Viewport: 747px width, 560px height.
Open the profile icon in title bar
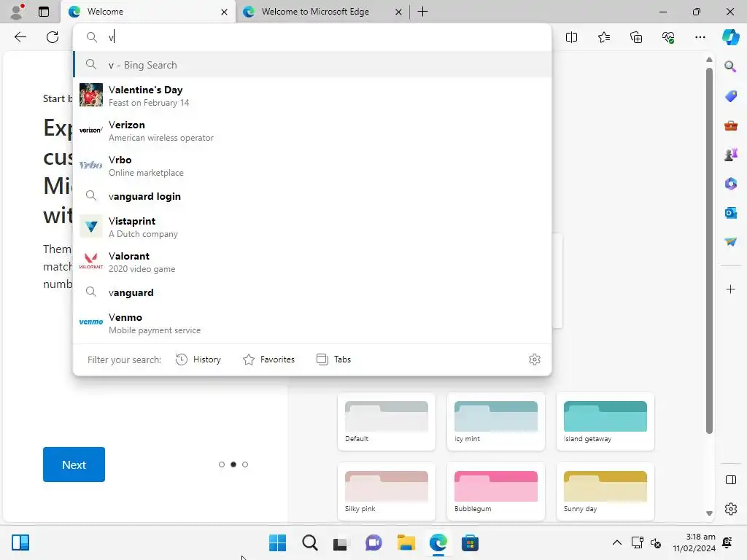point(18,12)
